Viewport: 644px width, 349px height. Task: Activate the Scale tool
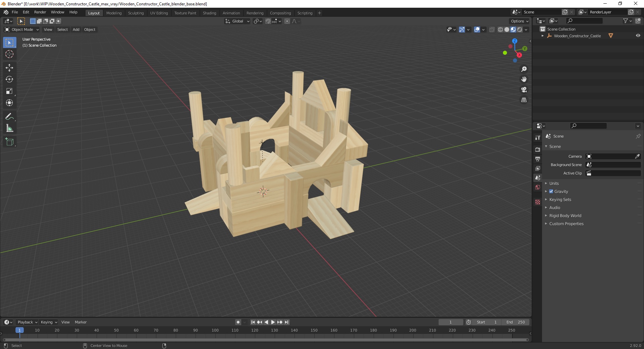(x=9, y=91)
